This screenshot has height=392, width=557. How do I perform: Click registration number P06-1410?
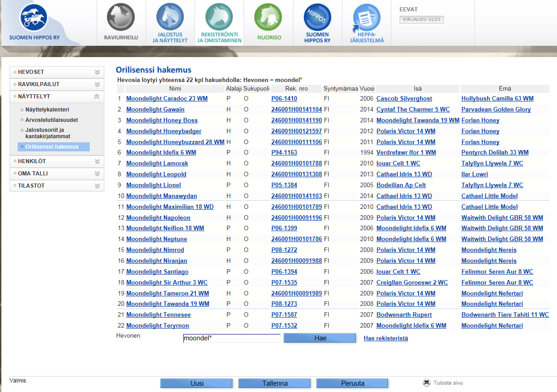[284, 98]
